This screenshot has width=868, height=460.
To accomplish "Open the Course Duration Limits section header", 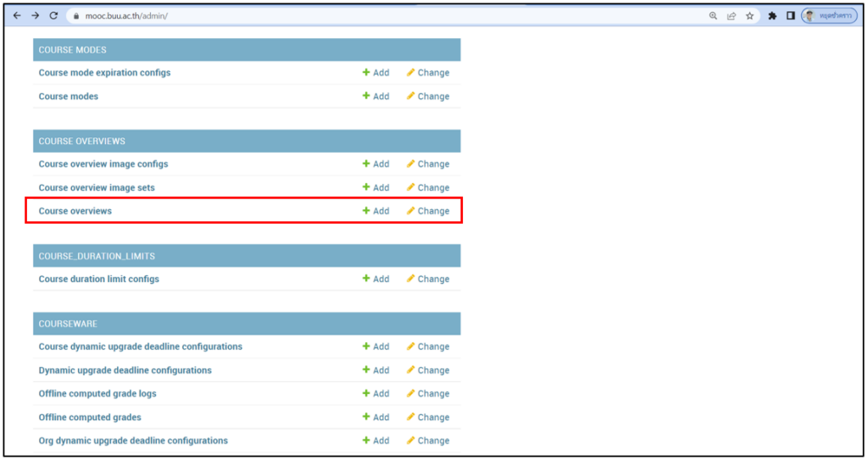I will click(97, 256).
